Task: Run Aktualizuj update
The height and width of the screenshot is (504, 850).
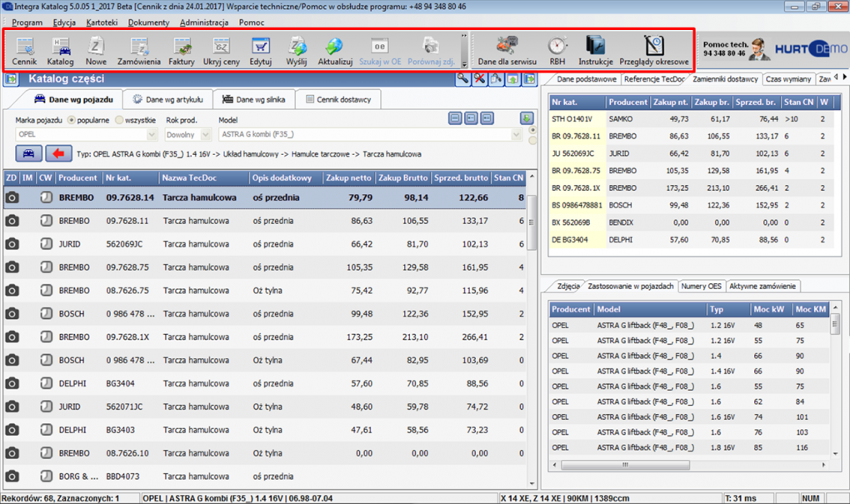Action: pos(335,51)
